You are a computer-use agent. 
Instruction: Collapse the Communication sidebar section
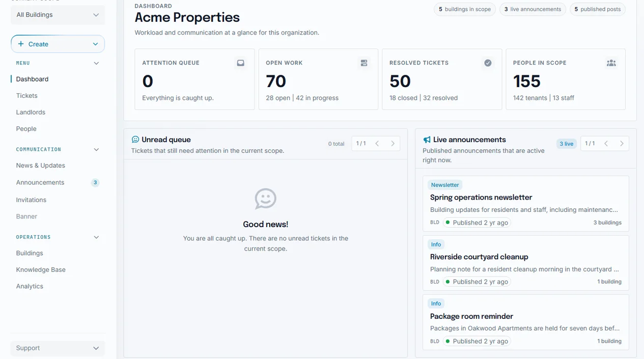pyautogui.click(x=96, y=150)
